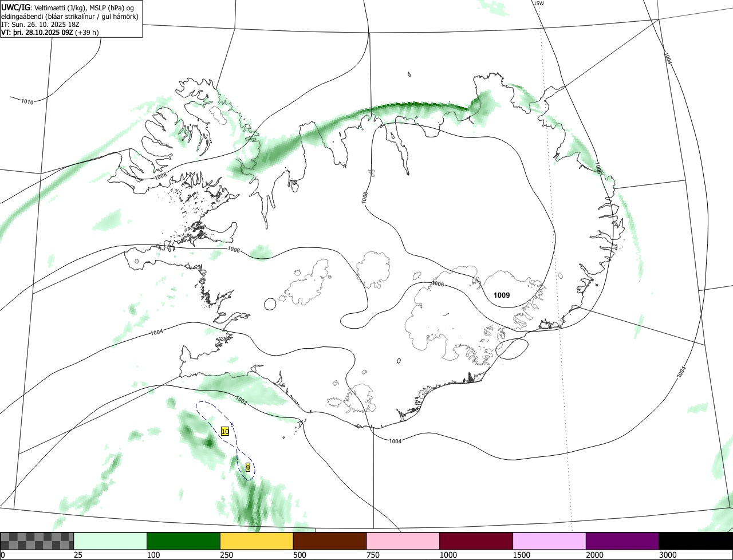
Task: Click the pink 750–1000 legend swatch
Action: [x=403, y=541]
